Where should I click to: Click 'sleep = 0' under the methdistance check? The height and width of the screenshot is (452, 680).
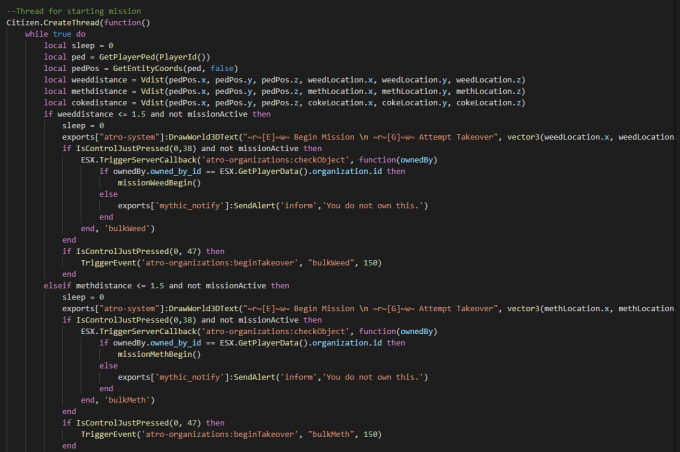[83, 297]
